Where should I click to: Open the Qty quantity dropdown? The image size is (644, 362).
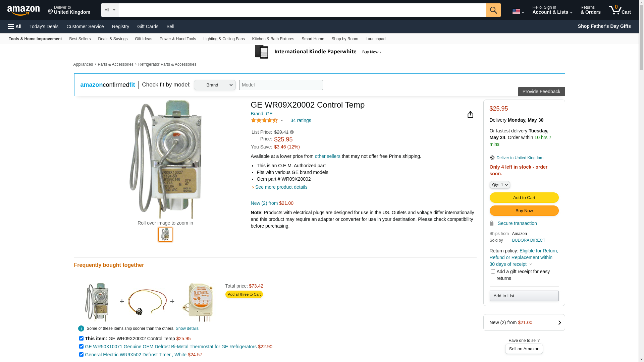pyautogui.click(x=500, y=185)
